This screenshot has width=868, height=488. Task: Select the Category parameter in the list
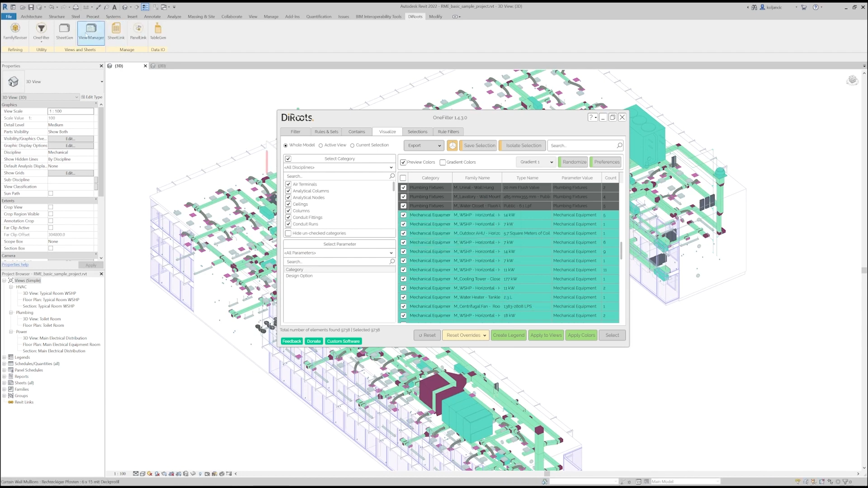tap(340, 270)
